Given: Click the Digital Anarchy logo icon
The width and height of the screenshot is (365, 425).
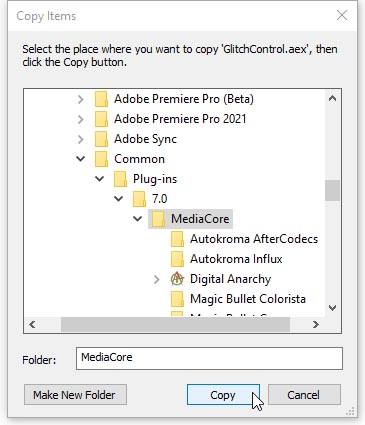Looking at the screenshot, I should (x=177, y=279).
